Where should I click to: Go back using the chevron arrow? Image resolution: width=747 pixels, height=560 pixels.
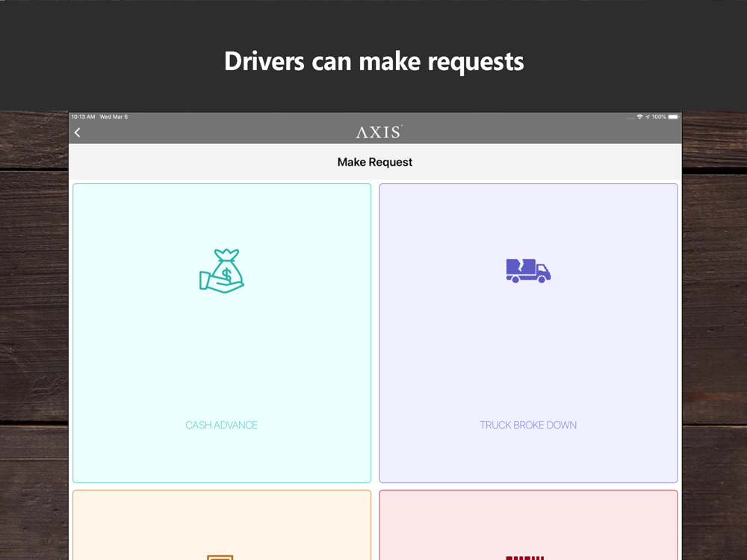(x=78, y=132)
